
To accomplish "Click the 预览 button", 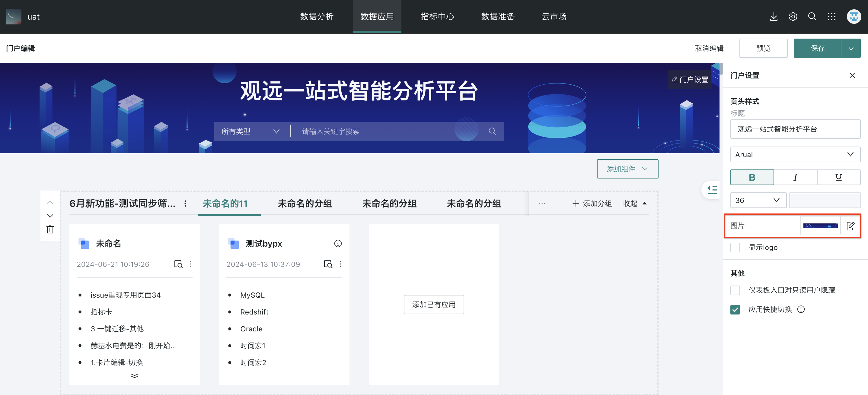I will click(x=763, y=48).
